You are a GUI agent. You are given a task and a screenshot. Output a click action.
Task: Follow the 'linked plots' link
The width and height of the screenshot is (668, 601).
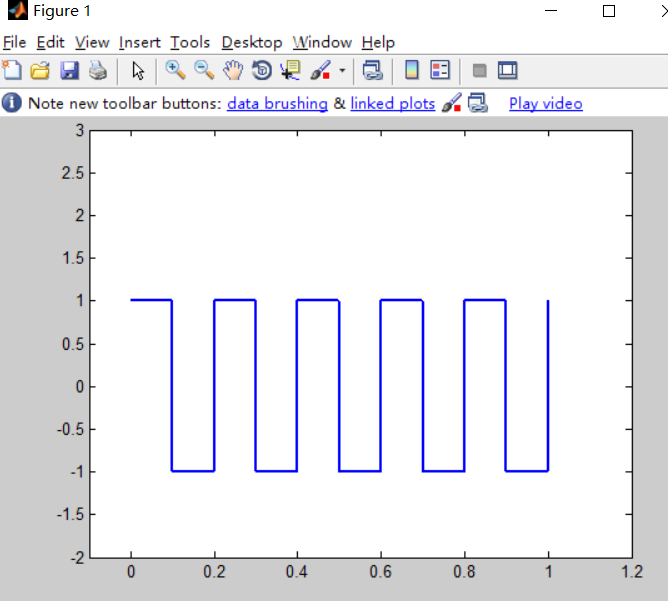click(393, 104)
